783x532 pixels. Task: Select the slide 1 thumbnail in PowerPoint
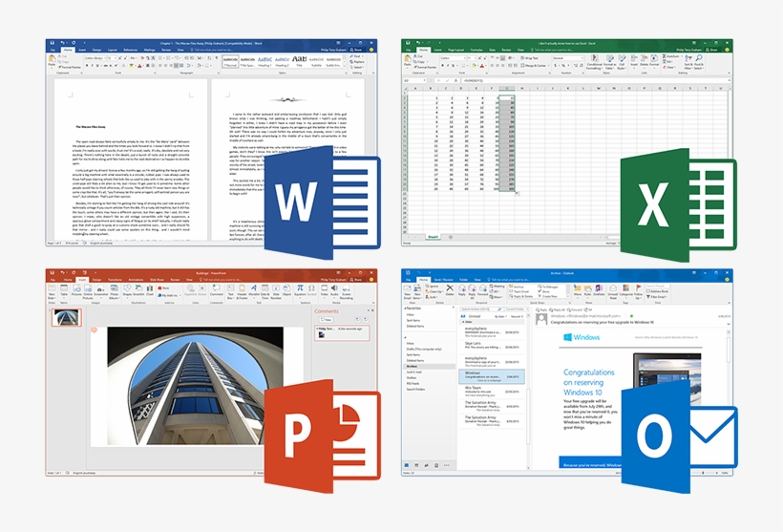tap(67, 318)
